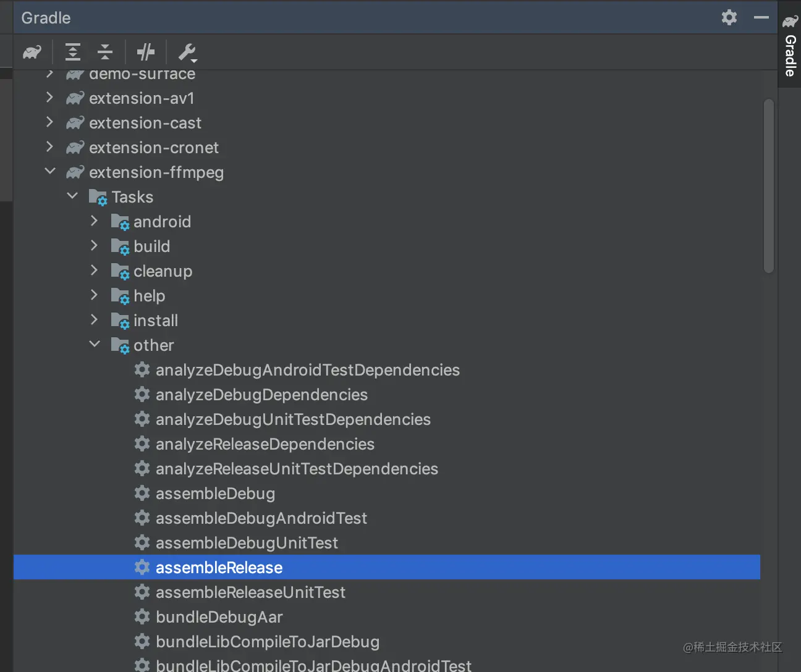Click gear icon beside assembleReleaseUnitTest
Image resolution: width=801 pixels, height=672 pixels.
(x=142, y=592)
